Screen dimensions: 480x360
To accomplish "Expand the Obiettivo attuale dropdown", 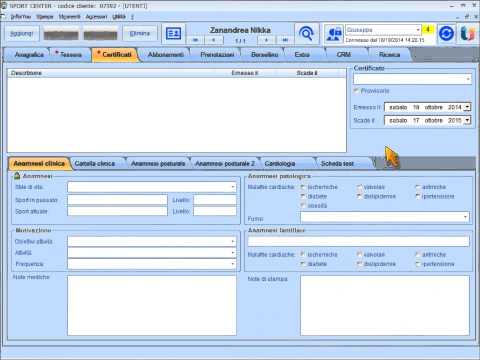I will click(233, 241).
